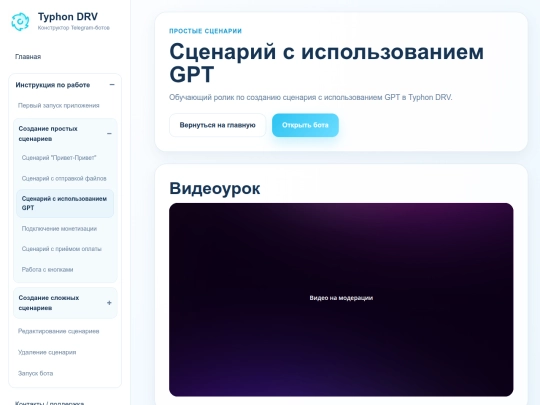This screenshot has width=540, height=405.
Task: Click the Видеоурок heading
Action: pyautogui.click(x=215, y=188)
